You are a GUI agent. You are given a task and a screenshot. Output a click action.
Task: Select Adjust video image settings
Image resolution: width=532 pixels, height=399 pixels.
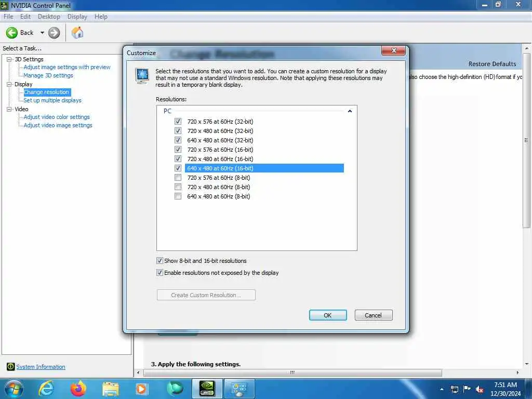pos(58,125)
